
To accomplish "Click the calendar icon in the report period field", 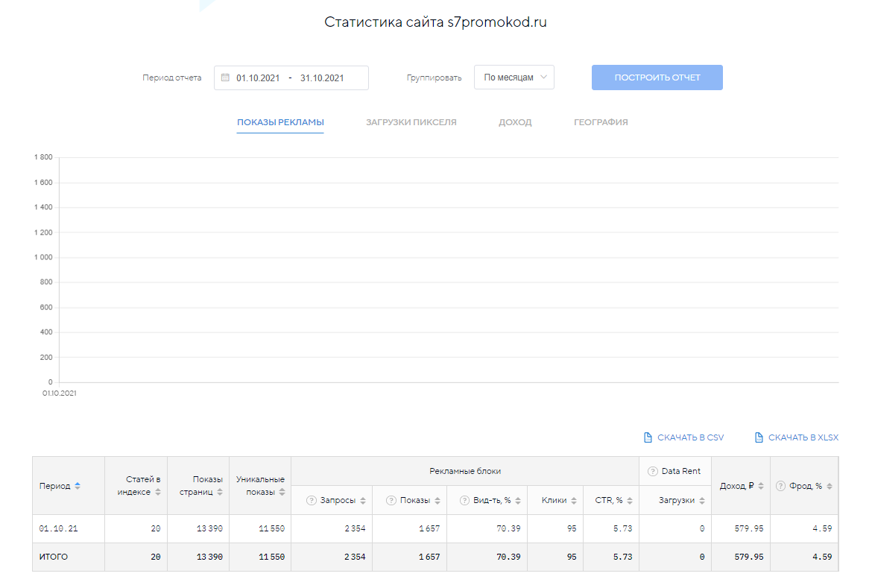I will click(x=225, y=78).
